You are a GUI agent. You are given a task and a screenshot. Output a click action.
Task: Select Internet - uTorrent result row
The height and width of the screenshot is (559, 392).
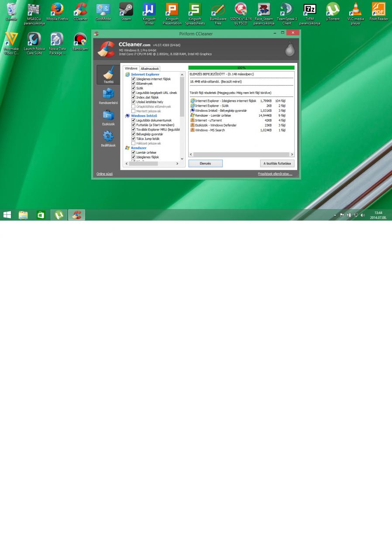click(x=238, y=120)
